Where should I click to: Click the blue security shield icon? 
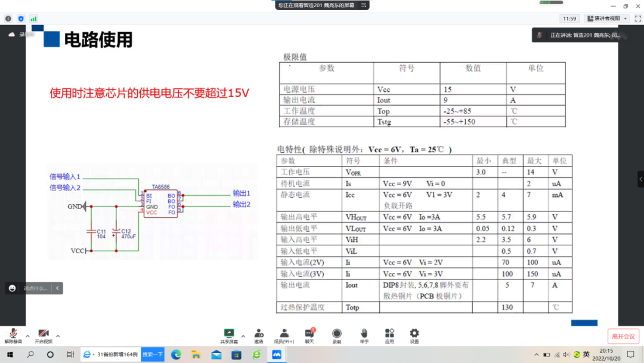click(21, 19)
